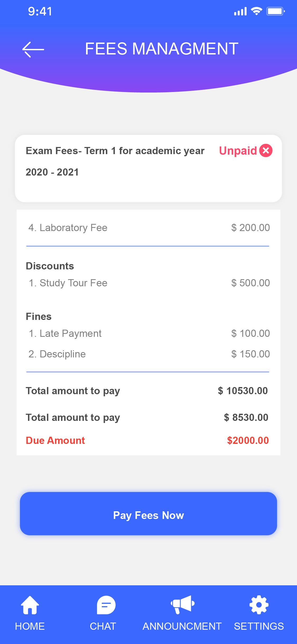Select the Exam Fees Term 1 card
The height and width of the screenshot is (644, 297).
click(148, 168)
